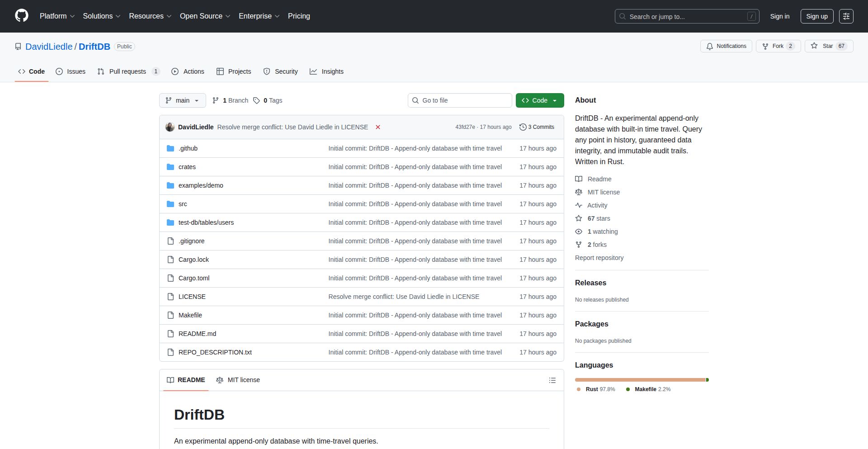Open DavidLiedle's avatar in the commit row
868x449 pixels.
[x=170, y=127]
